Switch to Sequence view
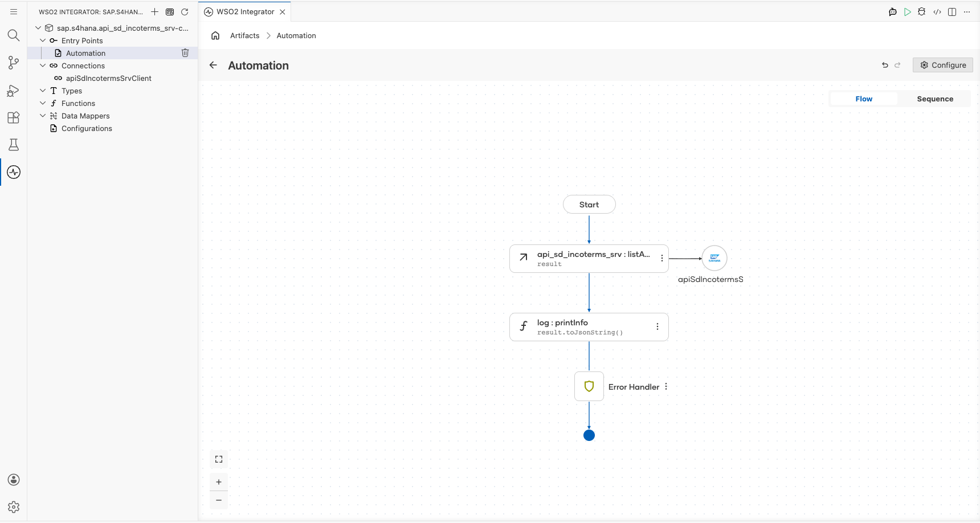This screenshot has width=980, height=523. (935, 99)
